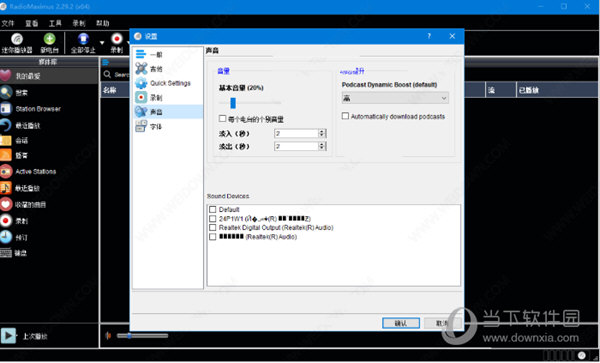Open the purple heart favorites item in the sidebar
Image resolution: width=600 pixels, height=363 pixels.
click(x=49, y=76)
